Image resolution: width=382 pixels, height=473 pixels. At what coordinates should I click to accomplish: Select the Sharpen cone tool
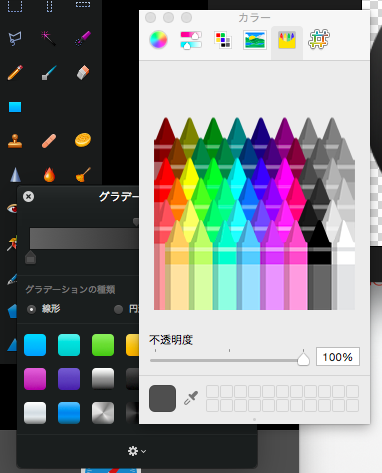click(x=15, y=174)
